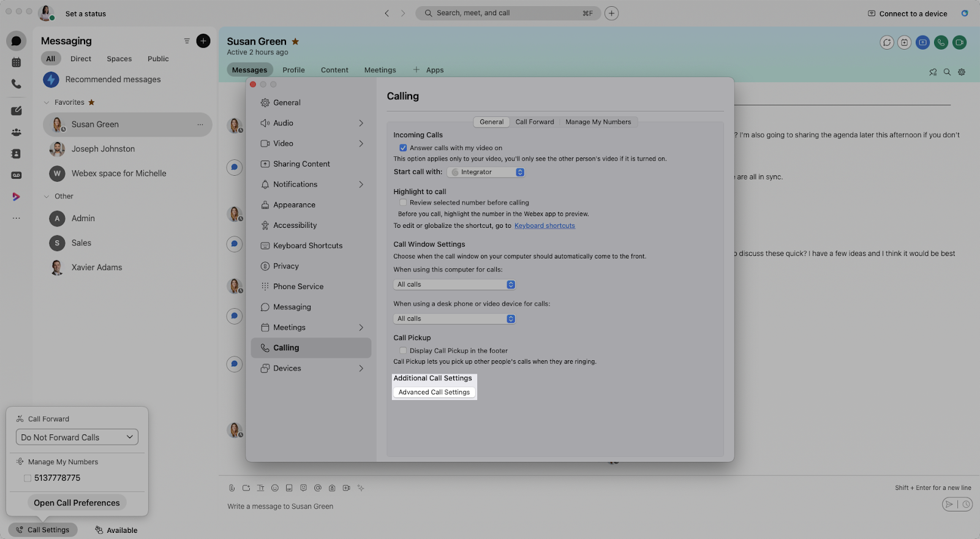Open the Calling phone icon in the left rail
980x539 pixels.
pyautogui.click(x=17, y=84)
